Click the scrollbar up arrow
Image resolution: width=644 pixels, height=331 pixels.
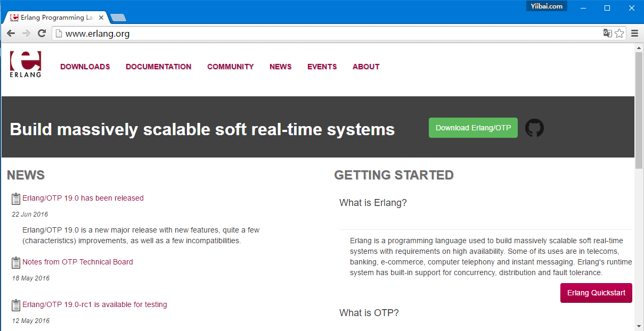(x=639, y=48)
